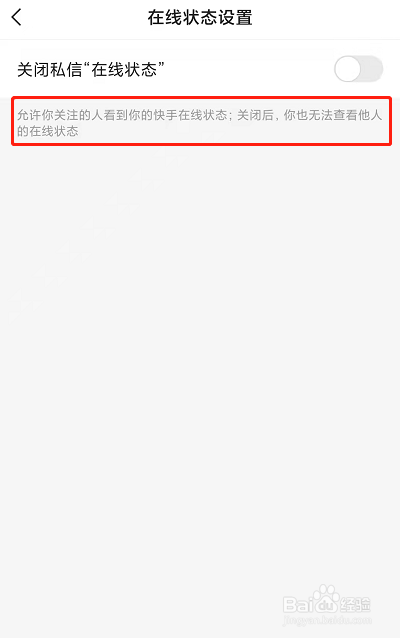Click the 经验 text in the watermark
The image size is (400, 638).
click(356, 605)
